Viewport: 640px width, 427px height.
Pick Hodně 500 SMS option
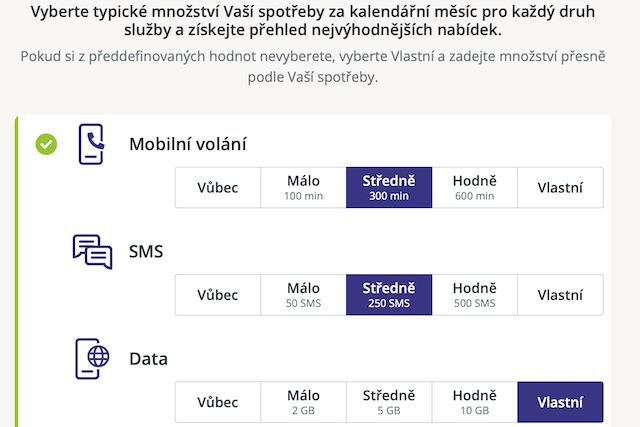[474, 295]
